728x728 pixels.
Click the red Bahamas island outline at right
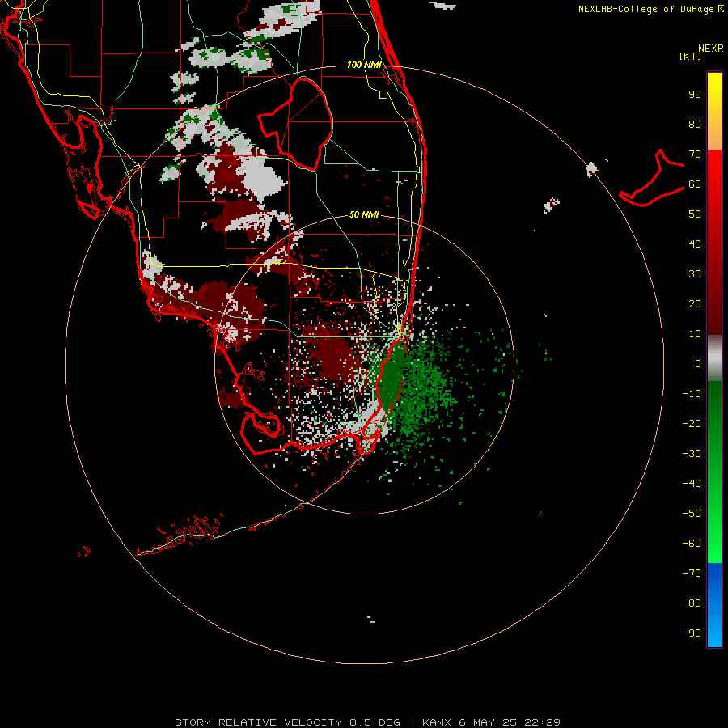click(652, 178)
